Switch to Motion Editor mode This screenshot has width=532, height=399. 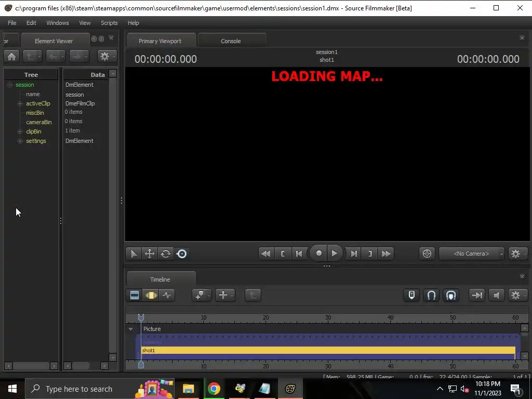pyautogui.click(x=151, y=295)
